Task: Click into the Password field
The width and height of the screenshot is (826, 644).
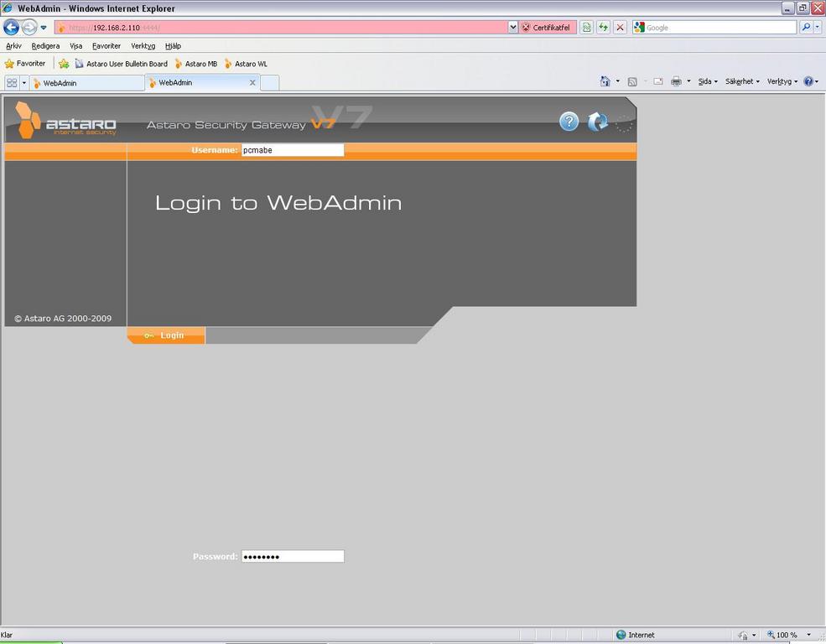Action: tap(292, 556)
